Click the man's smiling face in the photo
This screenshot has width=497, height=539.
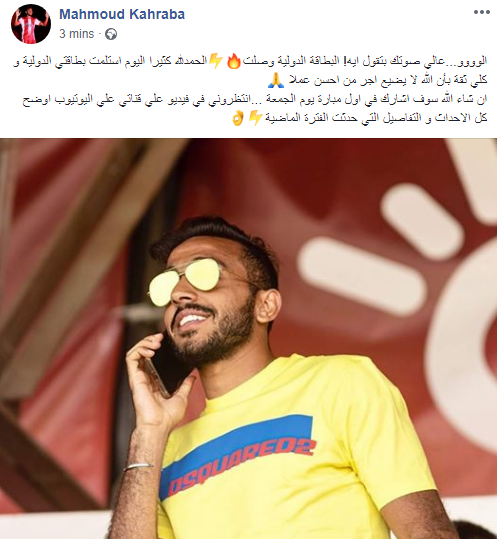(210, 296)
